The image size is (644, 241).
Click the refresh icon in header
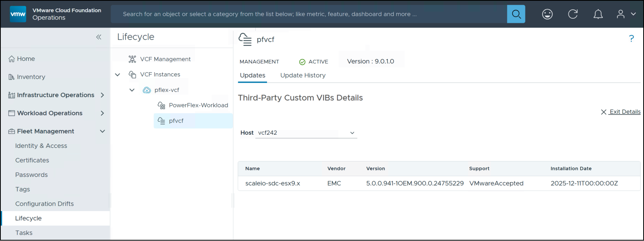[x=573, y=14]
